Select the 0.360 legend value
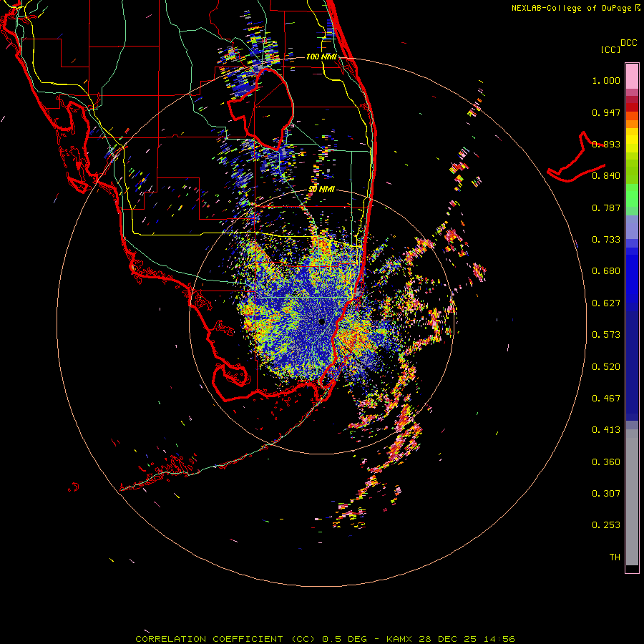This screenshot has height=644, width=644. 606,462
